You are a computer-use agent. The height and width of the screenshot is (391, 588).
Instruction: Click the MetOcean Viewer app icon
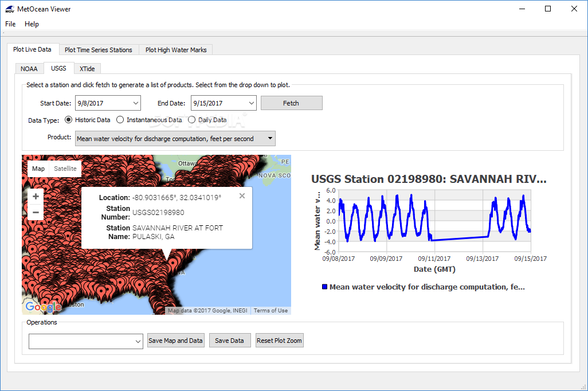click(10, 9)
